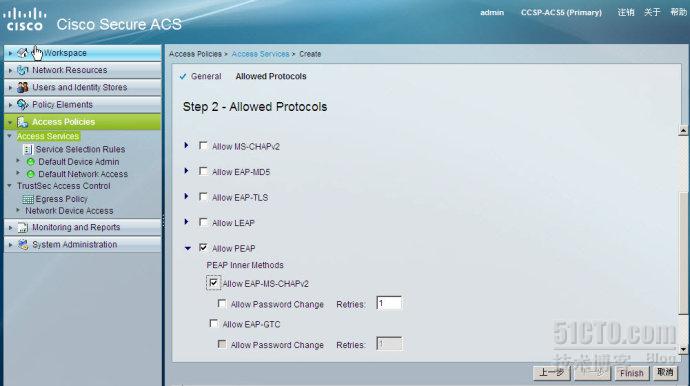Image resolution: width=690 pixels, height=386 pixels.
Task: Select the Allowed Protocols step tab
Action: pos(271,77)
